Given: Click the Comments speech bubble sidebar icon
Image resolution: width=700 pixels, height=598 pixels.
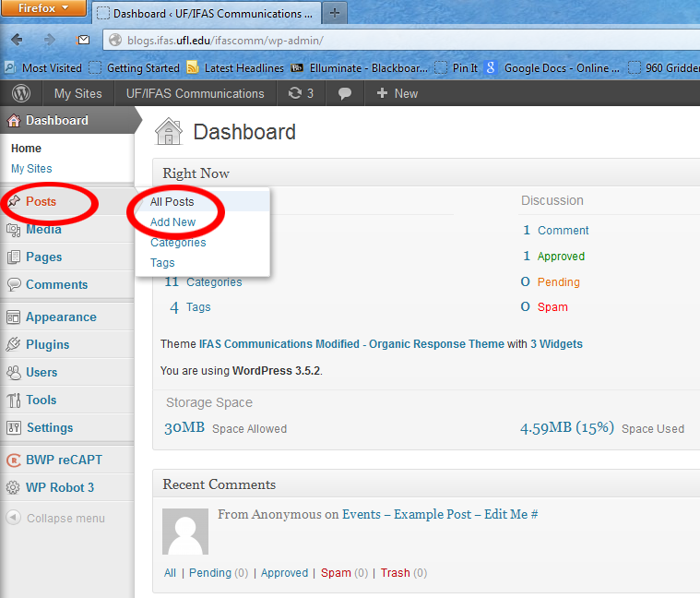Looking at the screenshot, I should 14,284.
